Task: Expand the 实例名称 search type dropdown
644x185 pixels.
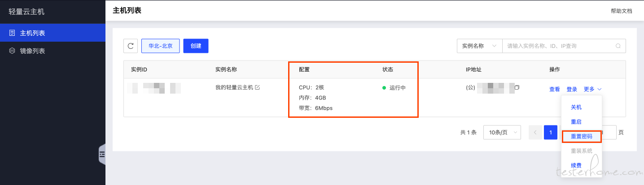Action: (x=479, y=46)
